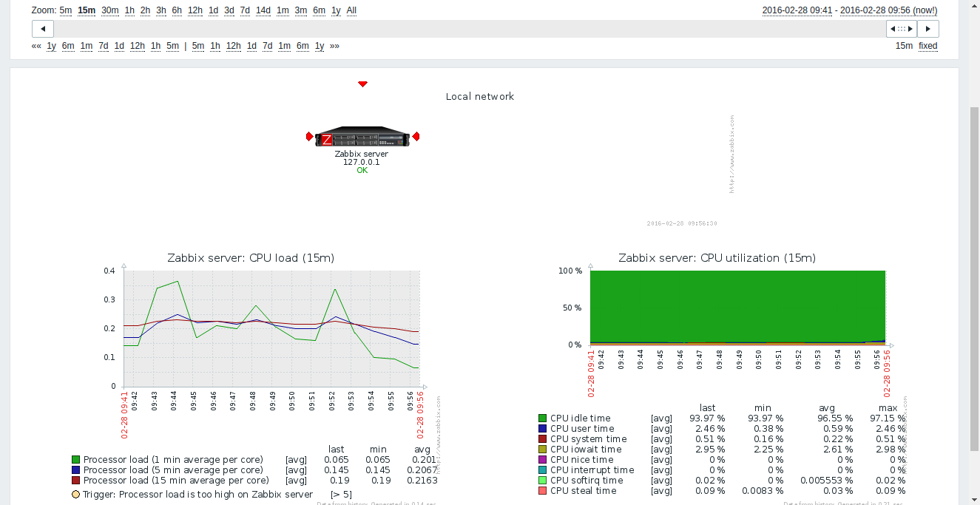The width and height of the screenshot is (980, 505).
Task: Grab the time range slider handle
Action: click(x=901, y=29)
